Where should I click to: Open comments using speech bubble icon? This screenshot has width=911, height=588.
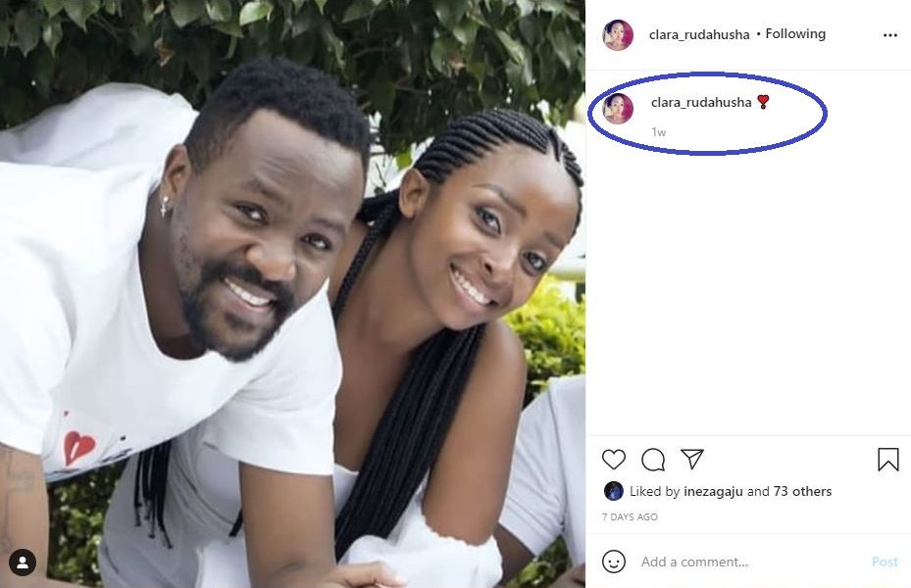(653, 460)
